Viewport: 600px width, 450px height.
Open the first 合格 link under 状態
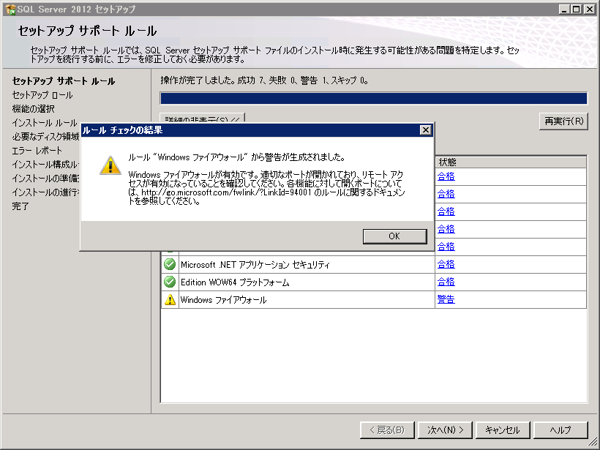446,176
